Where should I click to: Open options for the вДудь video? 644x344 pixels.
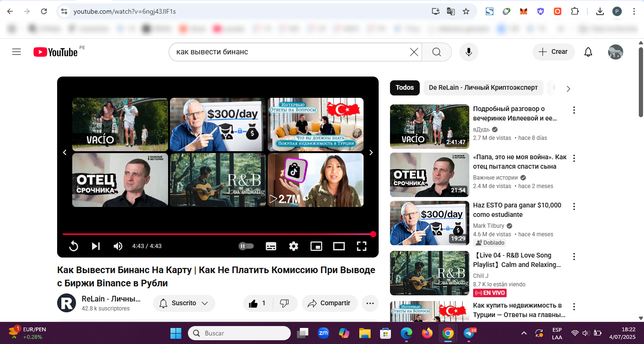tap(574, 110)
